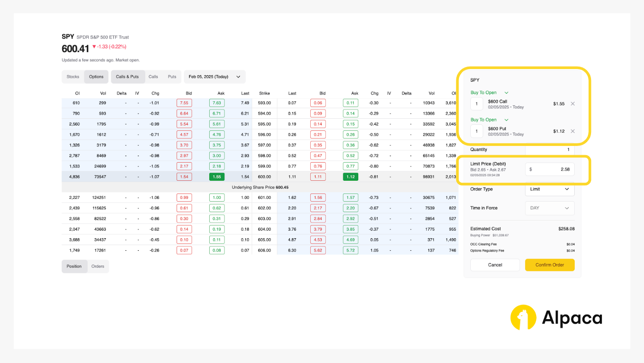Click put ask 0.52 at 598.00 strike
The height and width of the screenshot is (363, 644).
351,156
